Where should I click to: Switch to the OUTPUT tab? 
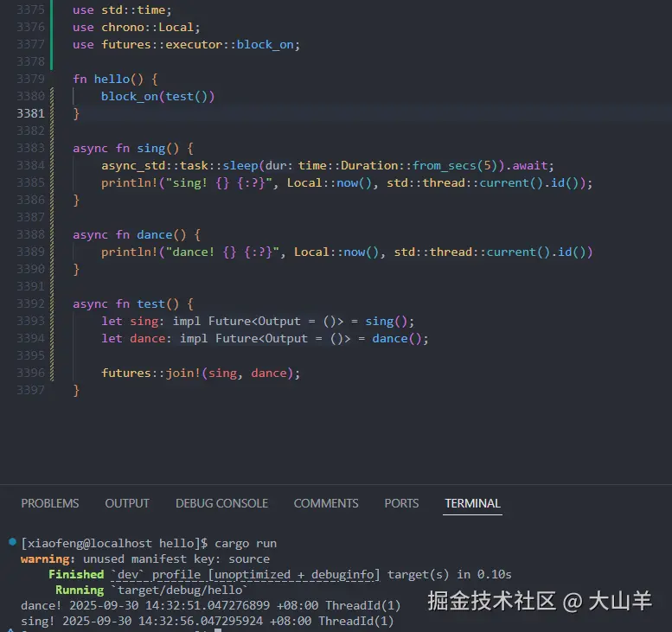pos(127,503)
